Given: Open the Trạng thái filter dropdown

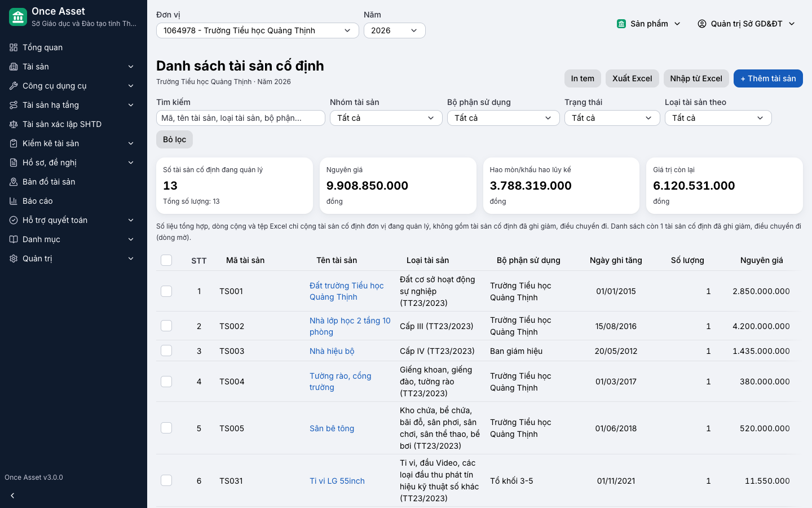Looking at the screenshot, I should pos(612,118).
